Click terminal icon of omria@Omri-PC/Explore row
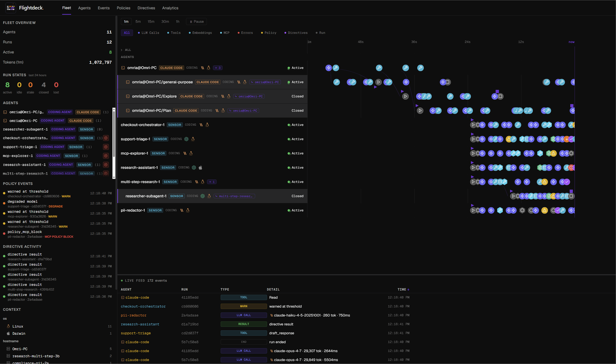Viewport: 616px width, 364px height. click(128, 96)
